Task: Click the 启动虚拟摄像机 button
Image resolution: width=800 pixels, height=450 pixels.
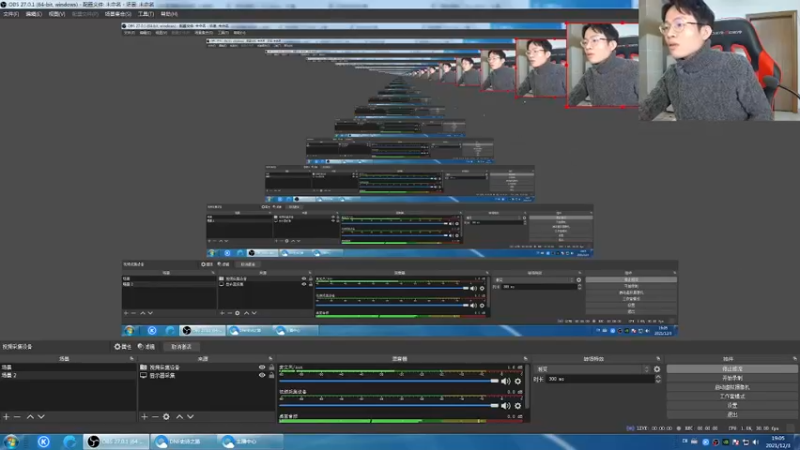Action: (x=732, y=387)
